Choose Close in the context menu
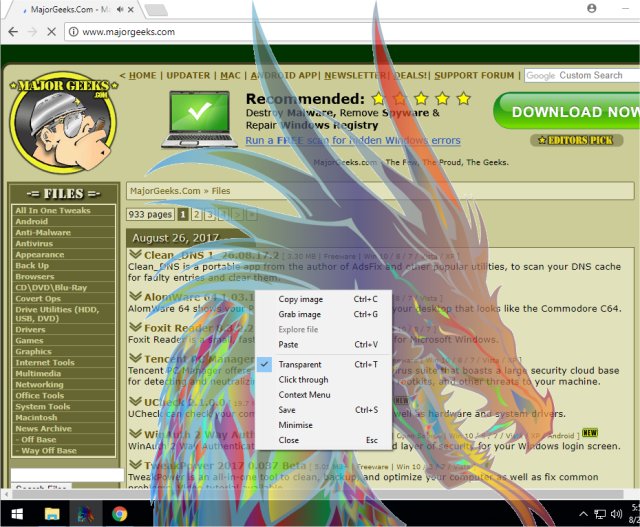This screenshot has width=640, height=527. tap(323, 440)
